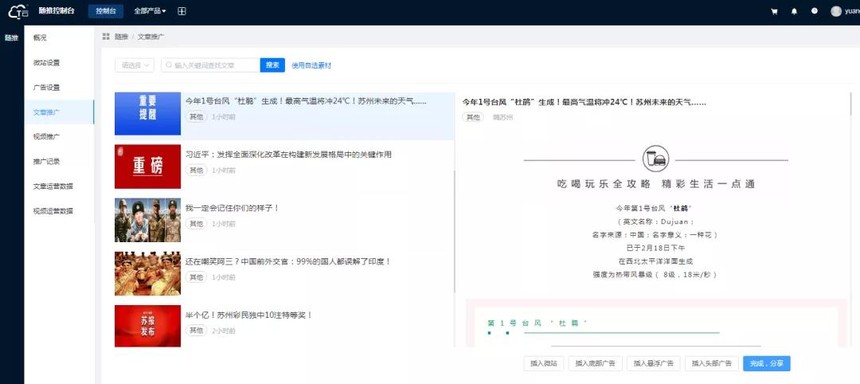Open the shopping cart icon

[774, 12]
